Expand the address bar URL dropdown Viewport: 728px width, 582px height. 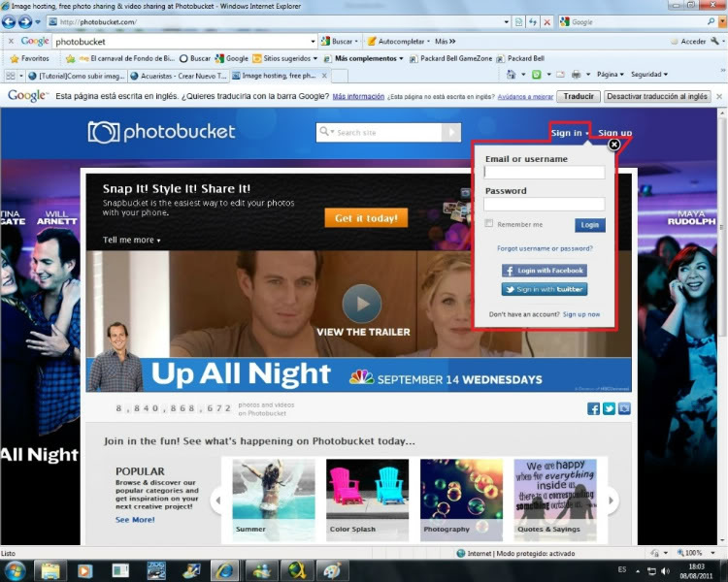(506, 21)
